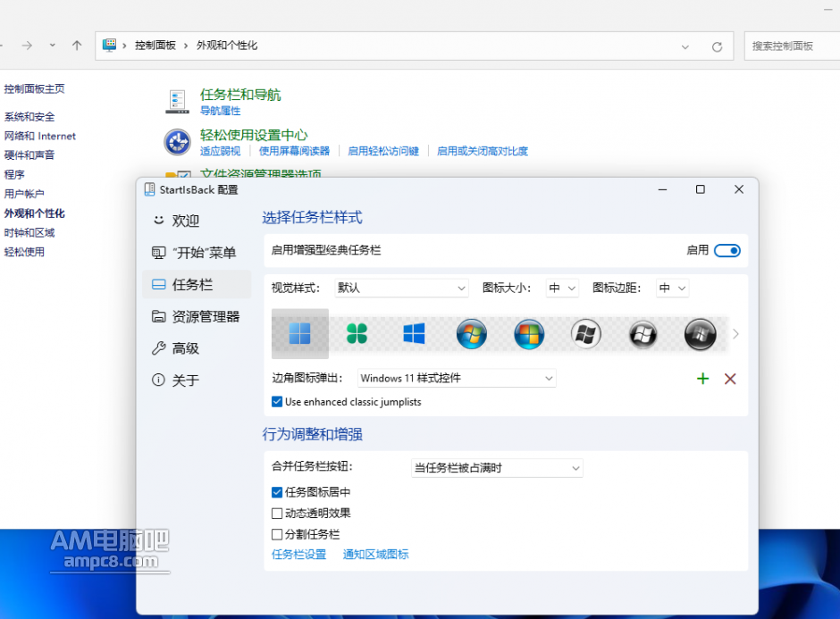840x619 pixels.
Task: Open the recent locations dropdown arrow
Action: 53,46
